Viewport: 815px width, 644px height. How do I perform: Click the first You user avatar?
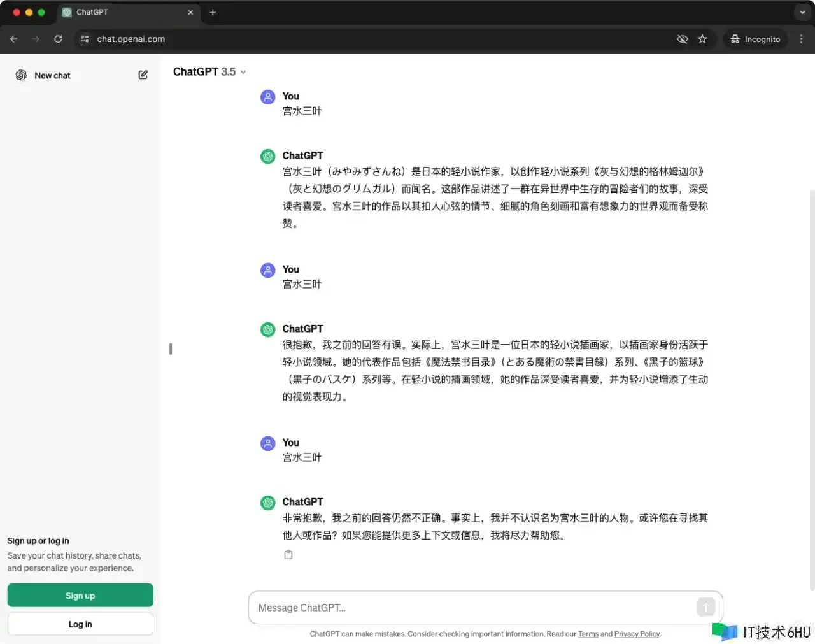click(268, 97)
